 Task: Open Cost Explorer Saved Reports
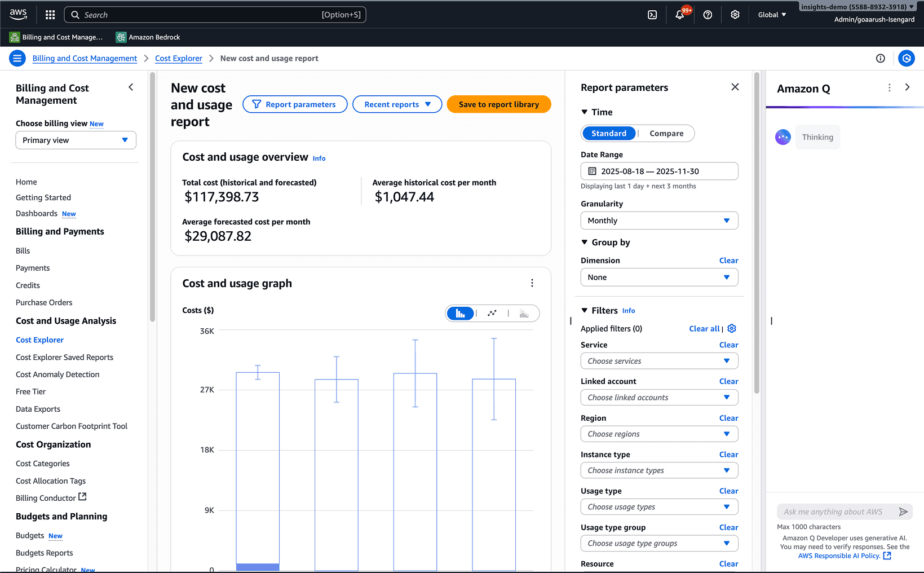click(64, 357)
